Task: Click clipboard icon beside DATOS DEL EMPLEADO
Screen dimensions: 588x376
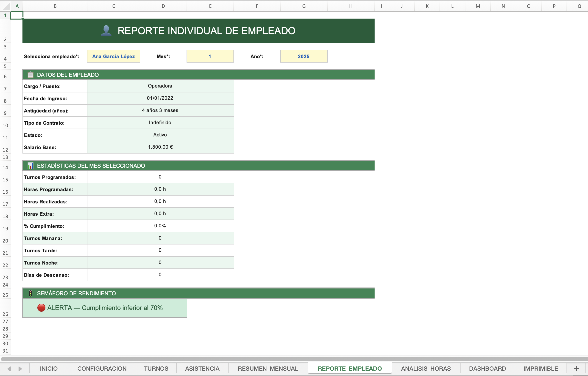Action: coord(31,75)
